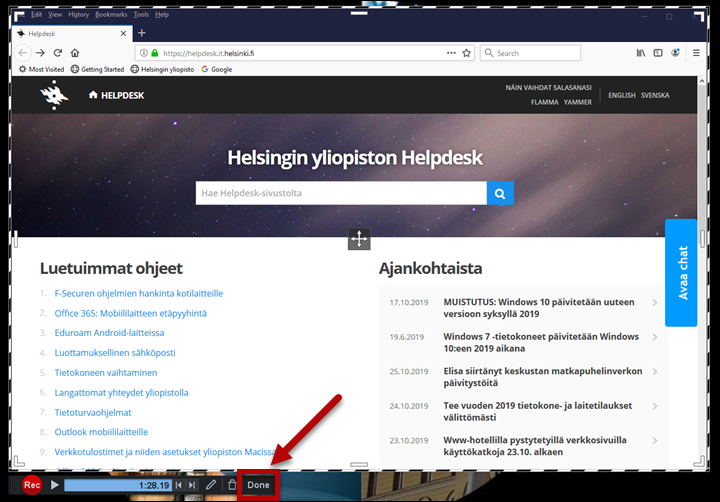This screenshot has height=502, width=720.
Task: Click the red Rec record button
Action: [x=32, y=485]
